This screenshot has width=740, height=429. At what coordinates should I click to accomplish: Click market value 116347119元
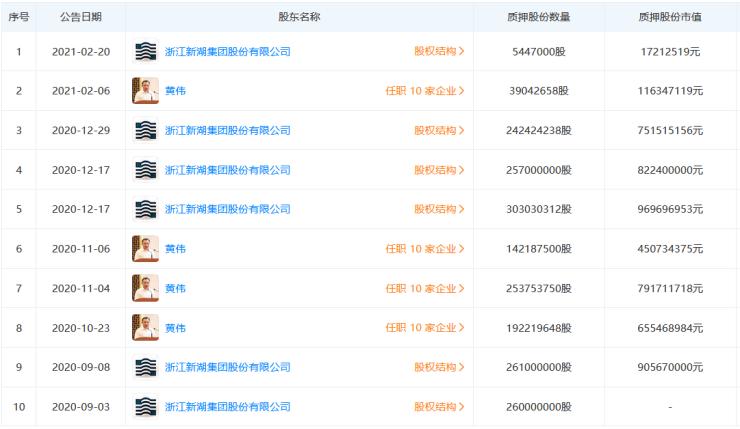pyautogui.click(x=670, y=91)
